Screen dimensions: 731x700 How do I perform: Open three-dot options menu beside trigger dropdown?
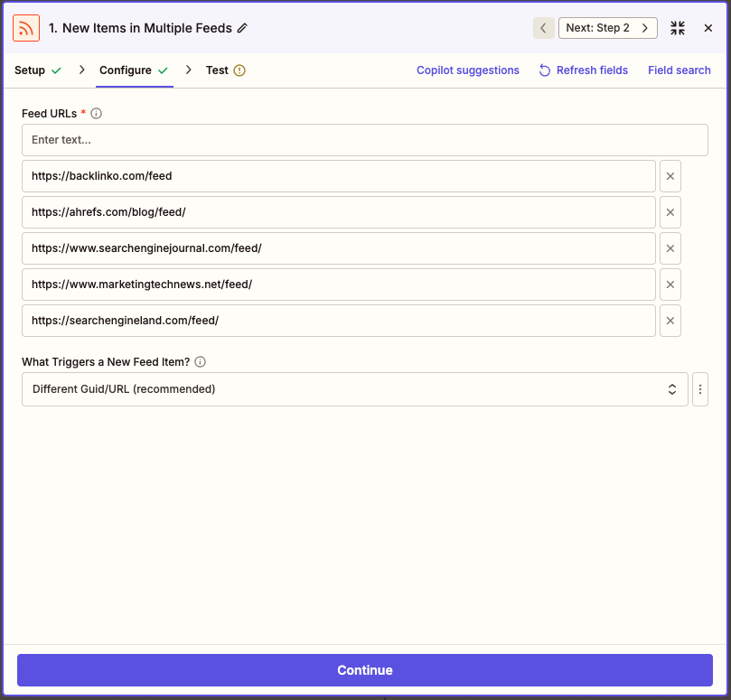(700, 389)
